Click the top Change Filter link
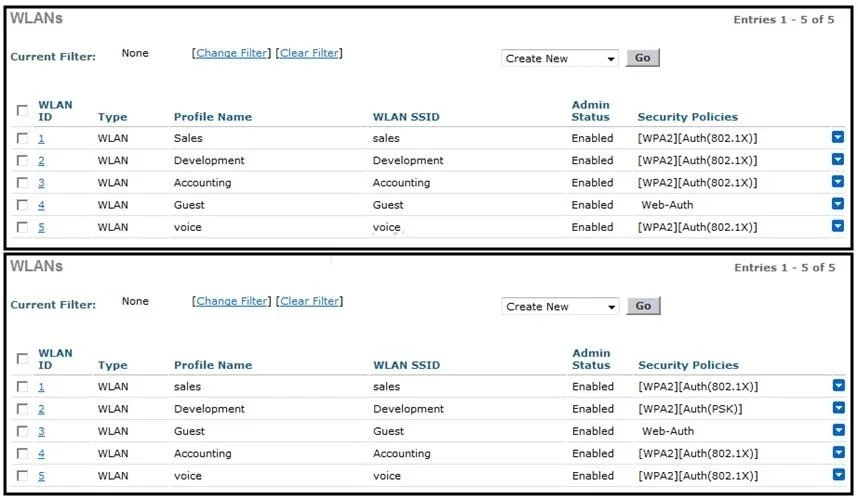 pyautogui.click(x=232, y=53)
